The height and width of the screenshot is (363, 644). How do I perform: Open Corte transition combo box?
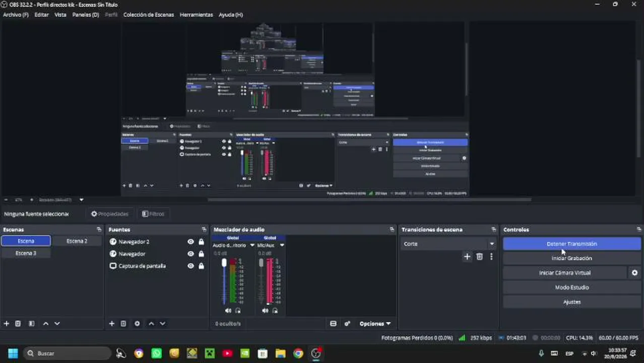(x=448, y=244)
